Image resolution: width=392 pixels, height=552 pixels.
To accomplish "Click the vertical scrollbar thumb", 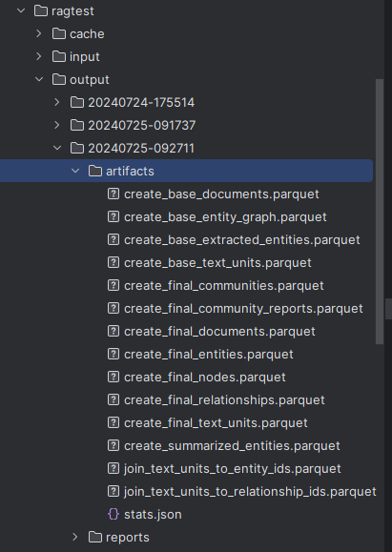I will (380, 212).
